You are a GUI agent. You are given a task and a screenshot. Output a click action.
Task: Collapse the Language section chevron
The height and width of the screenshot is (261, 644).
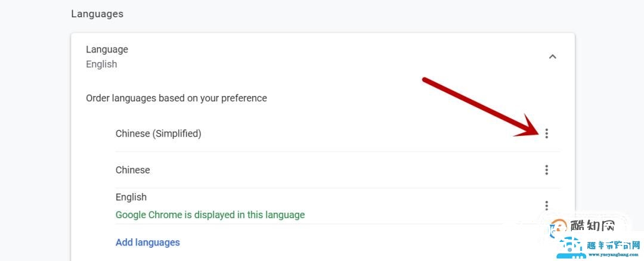[552, 57]
